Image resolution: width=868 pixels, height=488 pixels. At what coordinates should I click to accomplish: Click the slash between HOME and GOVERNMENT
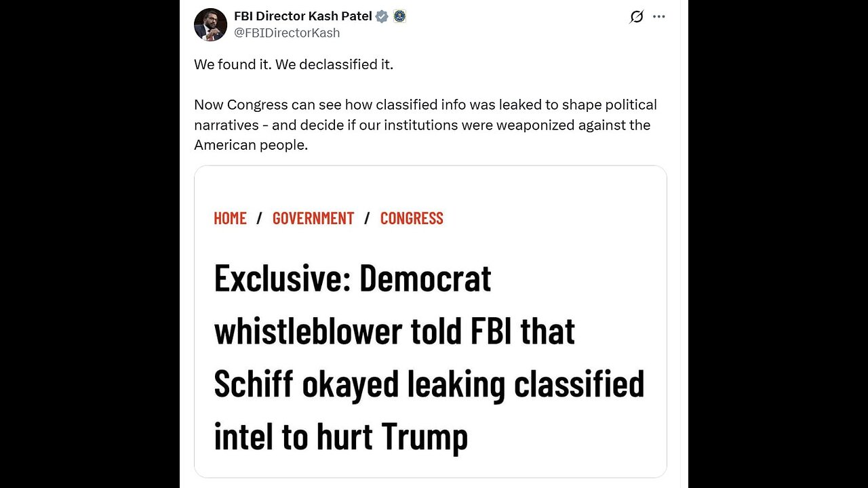(x=260, y=218)
